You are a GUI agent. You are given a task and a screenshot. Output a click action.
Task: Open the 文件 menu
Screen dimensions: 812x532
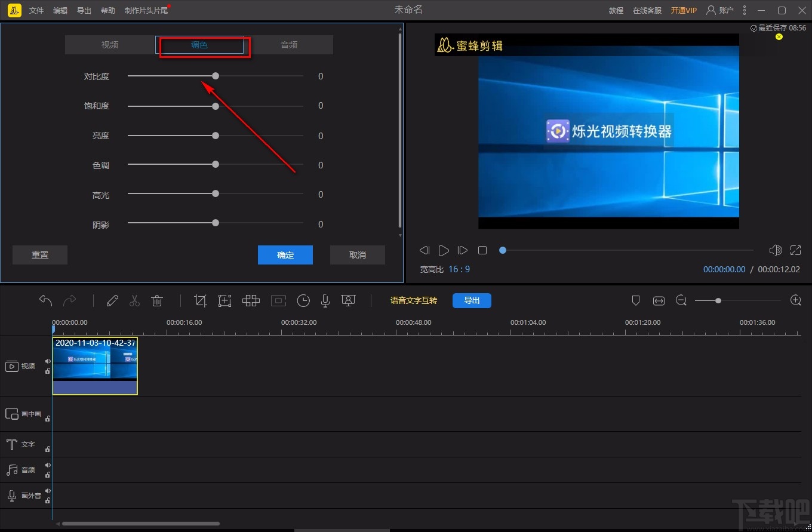(36, 11)
